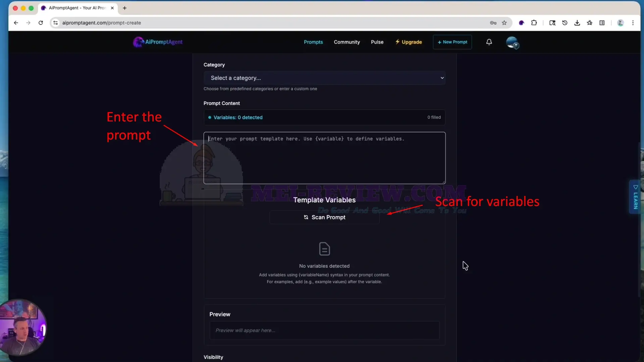Go back with browser back arrow

(16, 23)
